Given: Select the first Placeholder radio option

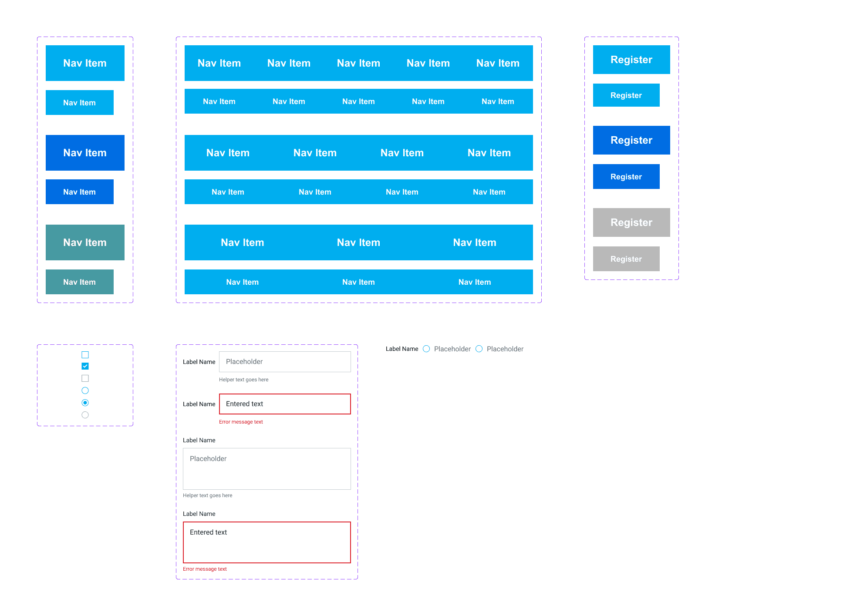Looking at the screenshot, I should [x=426, y=349].
